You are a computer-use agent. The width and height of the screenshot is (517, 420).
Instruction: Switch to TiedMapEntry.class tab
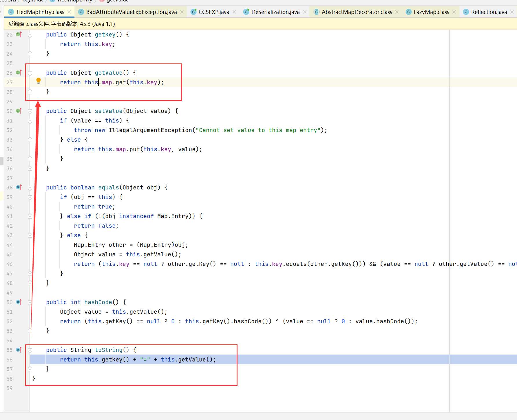(x=40, y=12)
